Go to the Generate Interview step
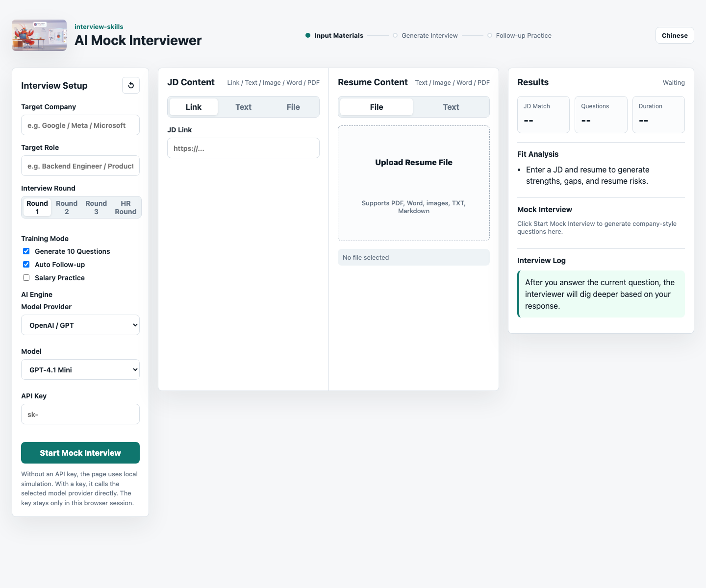706x588 pixels. [425, 35]
